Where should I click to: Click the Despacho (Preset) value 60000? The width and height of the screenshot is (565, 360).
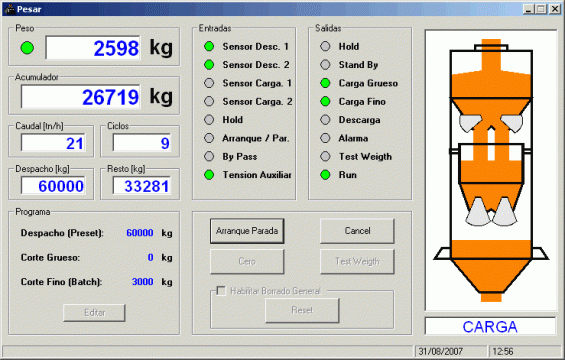[x=140, y=233]
